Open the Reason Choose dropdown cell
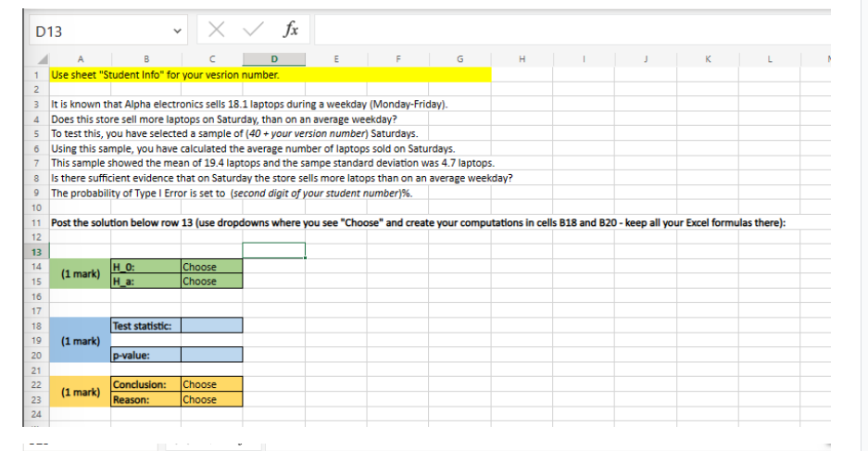Viewport: 868px width, 451px height. pyautogui.click(x=212, y=399)
